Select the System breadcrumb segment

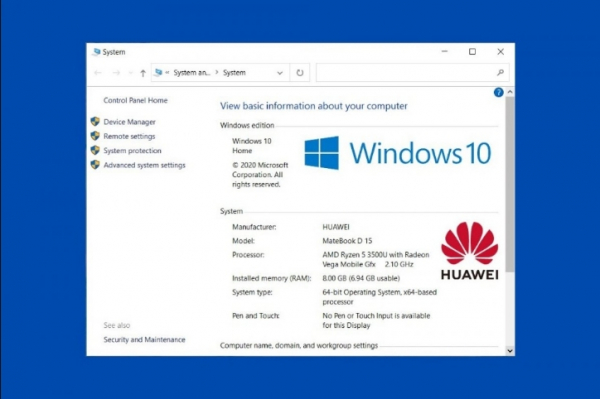pyautogui.click(x=234, y=73)
